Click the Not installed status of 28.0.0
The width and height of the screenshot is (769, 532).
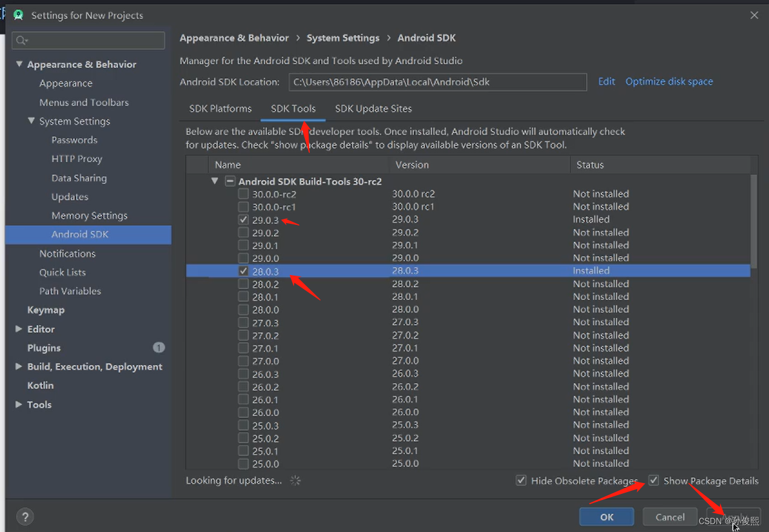coord(601,310)
